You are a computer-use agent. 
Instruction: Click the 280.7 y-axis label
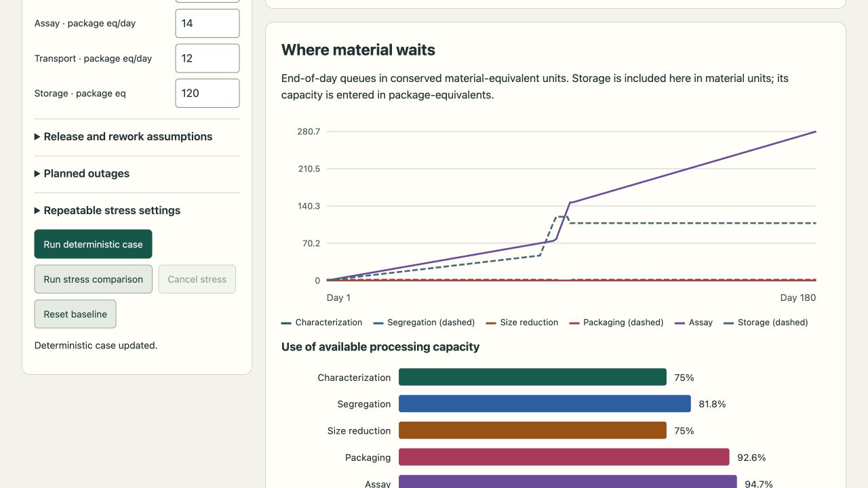[x=309, y=131]
